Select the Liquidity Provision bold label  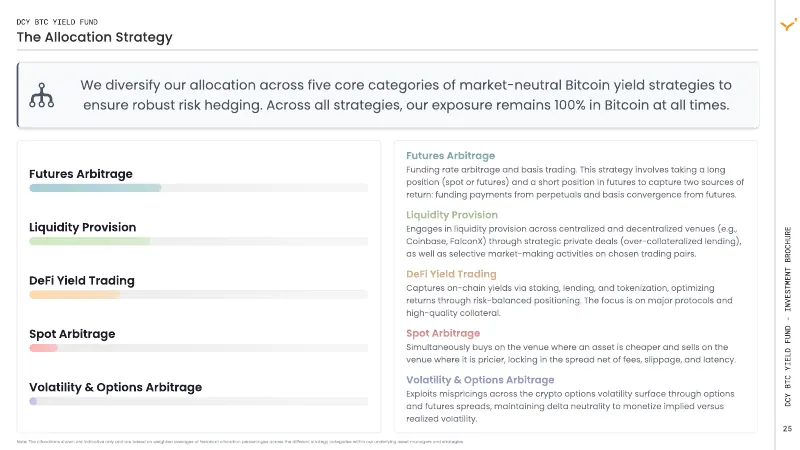pyautogui.click(x=83, y=228)
